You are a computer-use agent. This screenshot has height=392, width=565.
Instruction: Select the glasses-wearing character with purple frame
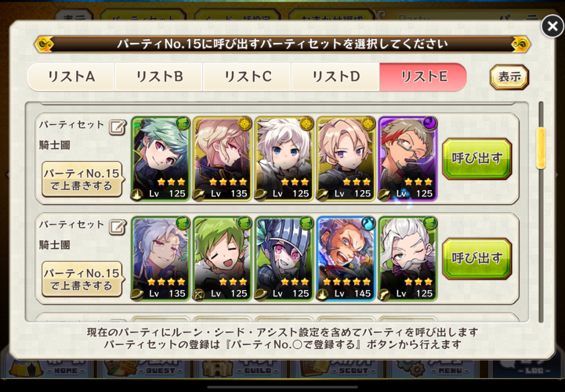[408, 159]
